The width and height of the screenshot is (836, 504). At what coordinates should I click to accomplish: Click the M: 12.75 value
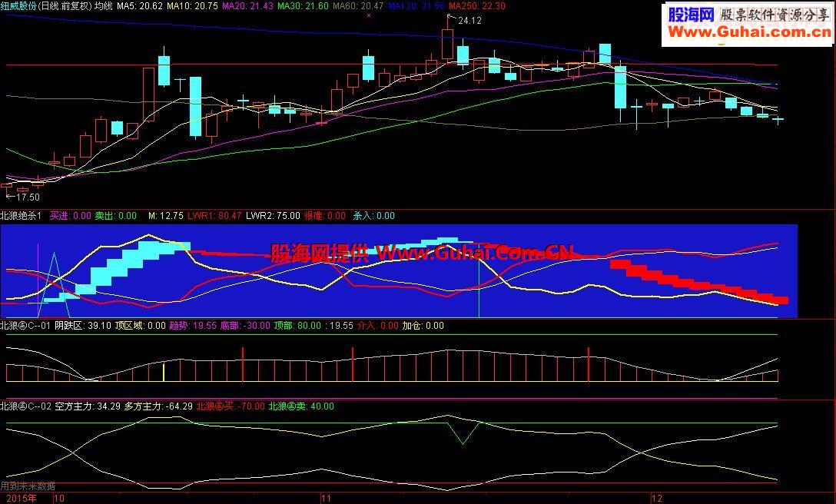coord(166,216)
